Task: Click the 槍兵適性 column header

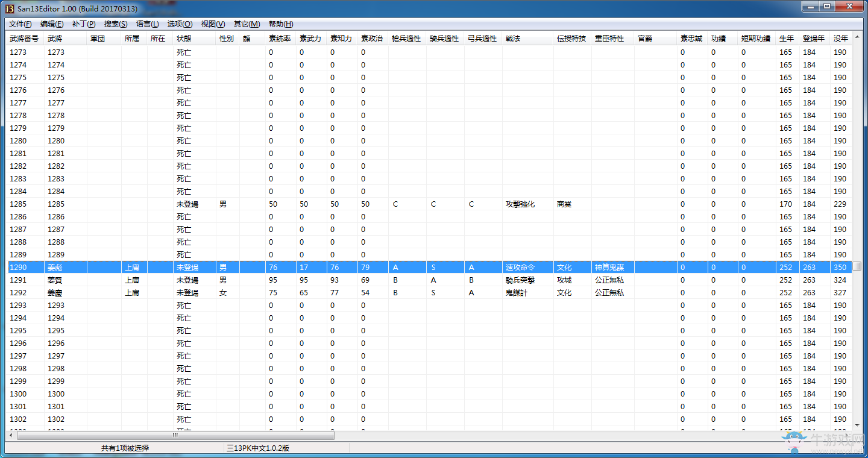Action: [407, 39]
